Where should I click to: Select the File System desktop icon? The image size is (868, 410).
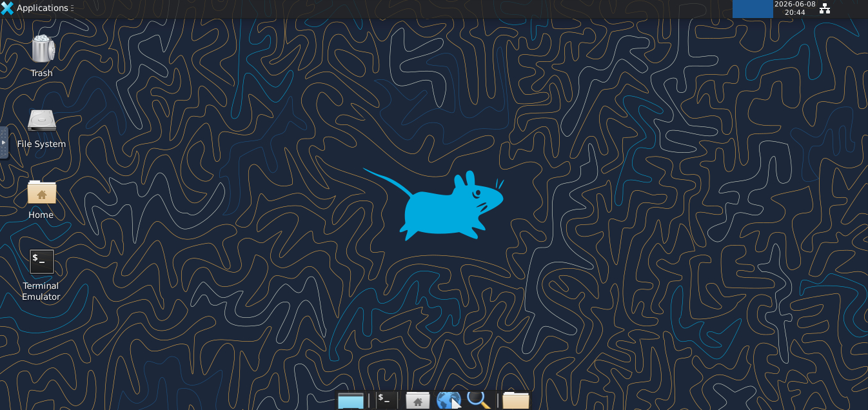[42, 121]
